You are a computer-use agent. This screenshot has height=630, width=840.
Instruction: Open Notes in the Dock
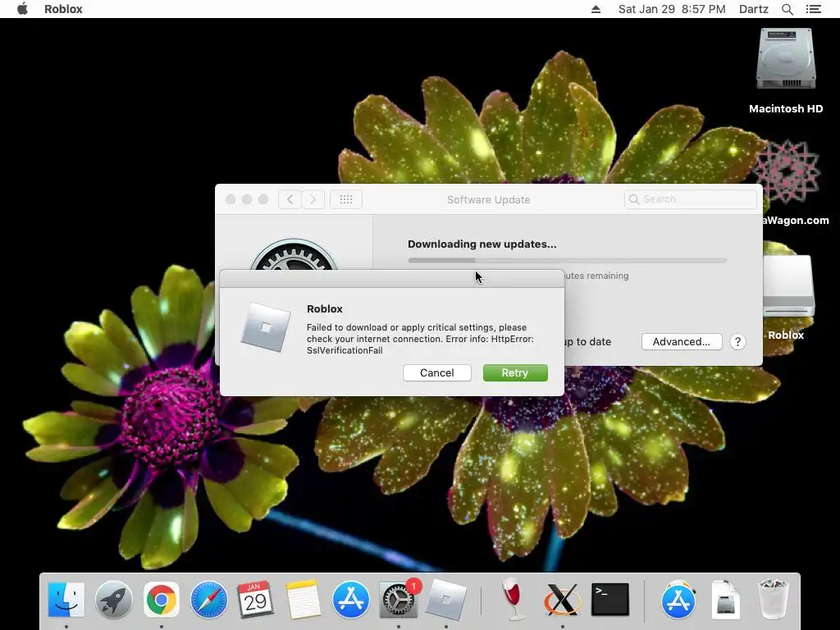pyautogui.click(x=303, y=600)
